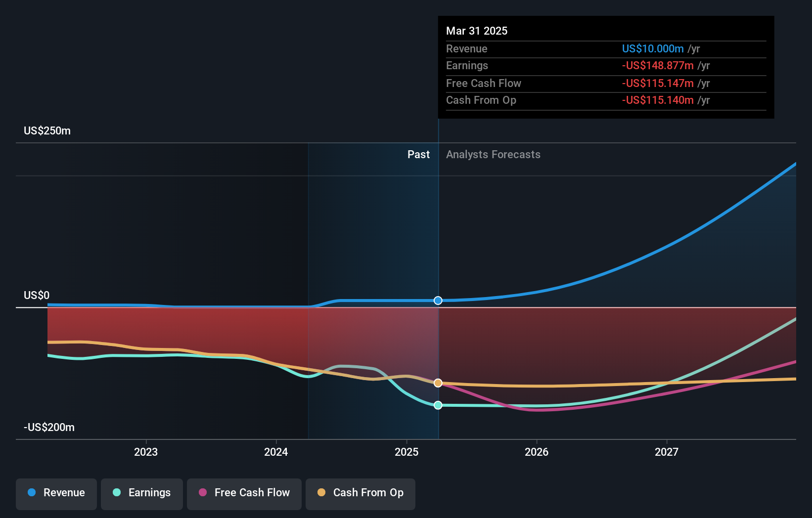Click the US$250m y-axis label
812x518 pixels.
click(x=47, y=131)
